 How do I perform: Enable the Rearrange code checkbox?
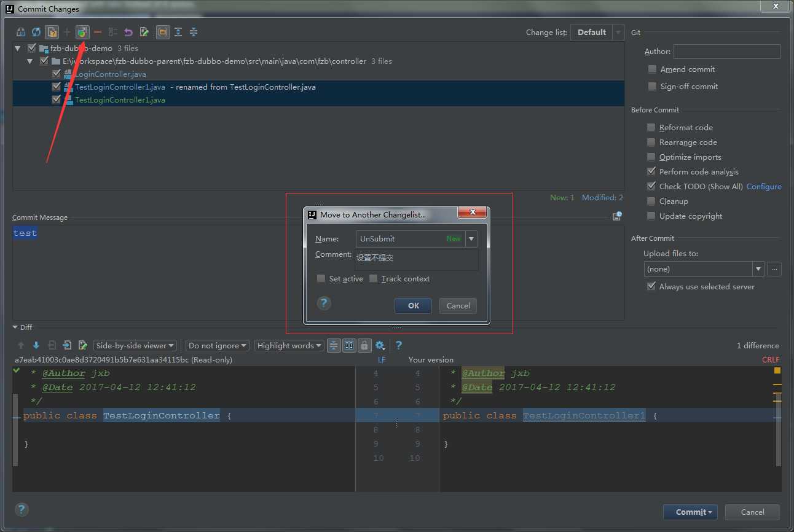coord(651,142)
